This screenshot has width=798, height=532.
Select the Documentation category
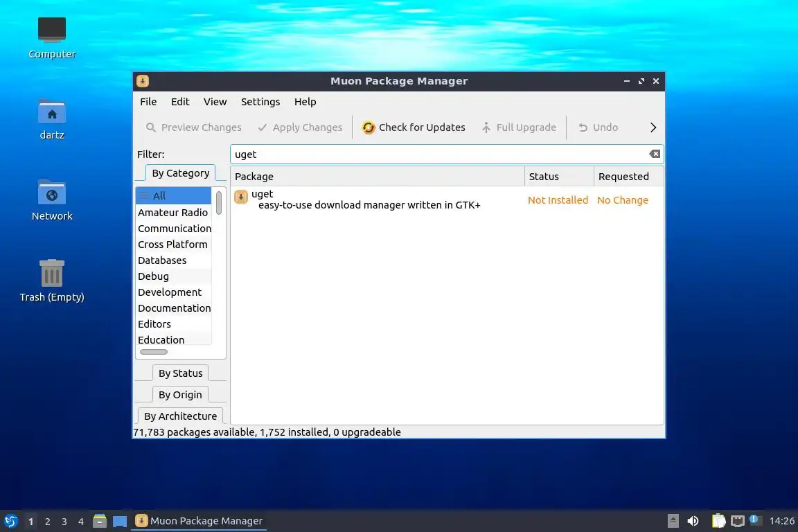pyautogui.click(x=174, y=308)
